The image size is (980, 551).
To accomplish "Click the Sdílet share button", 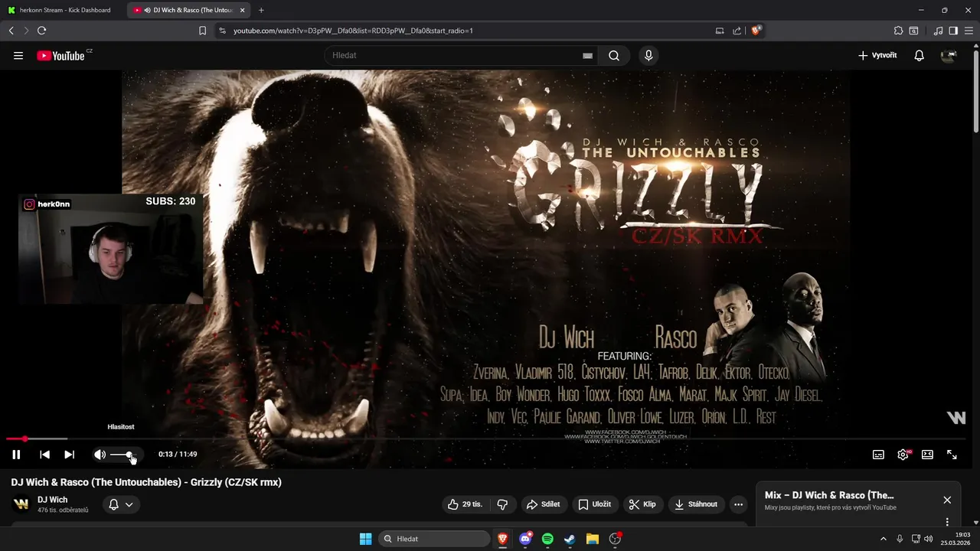I will pos(543,504).
